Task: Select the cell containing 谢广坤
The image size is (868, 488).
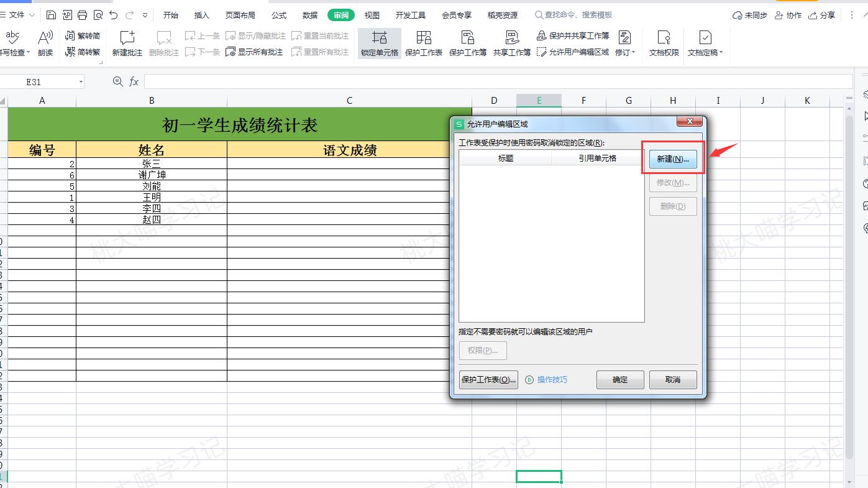Action: point(152,175)
